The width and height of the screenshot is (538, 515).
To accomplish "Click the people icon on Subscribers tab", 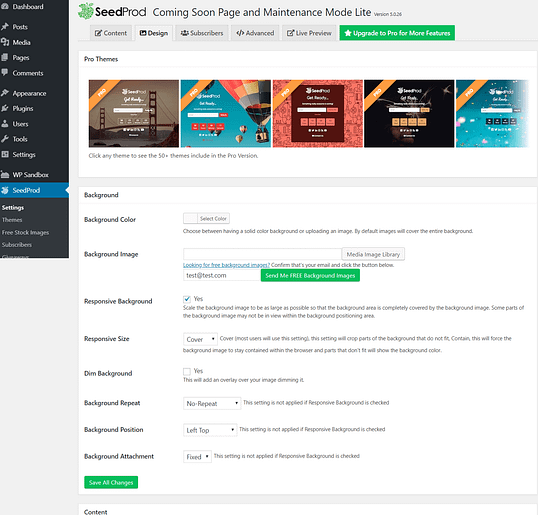I will pyautogui.click(x=185, y=33).
